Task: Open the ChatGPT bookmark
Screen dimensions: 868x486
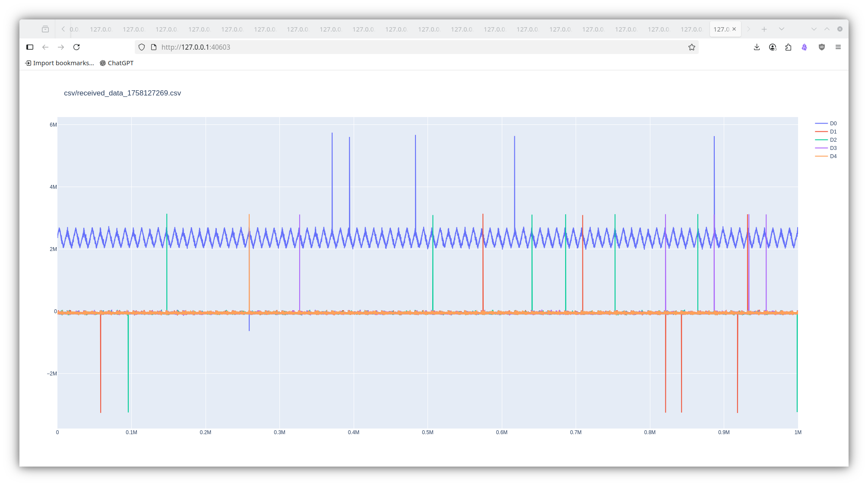Action: point(117,63)
